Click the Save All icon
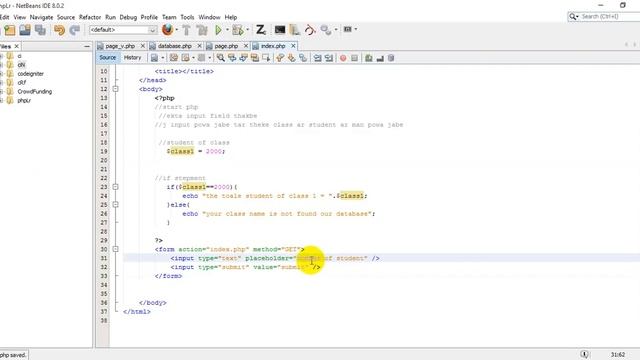Viewport: 640px width, 360px height. tap(40, 30)
